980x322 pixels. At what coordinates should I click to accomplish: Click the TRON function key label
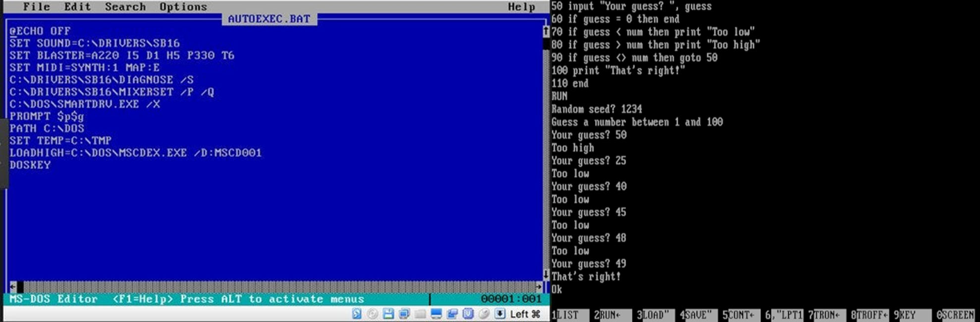pyautogui.click(x=826, y=315)
